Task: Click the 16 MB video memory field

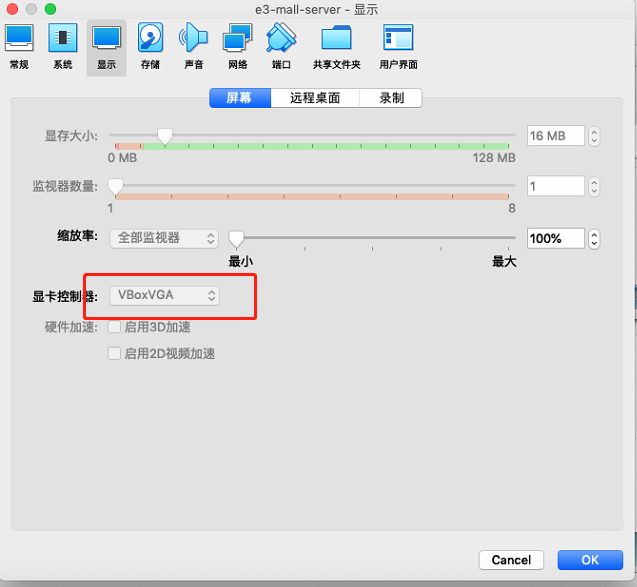Action: [x=556, y=136]
